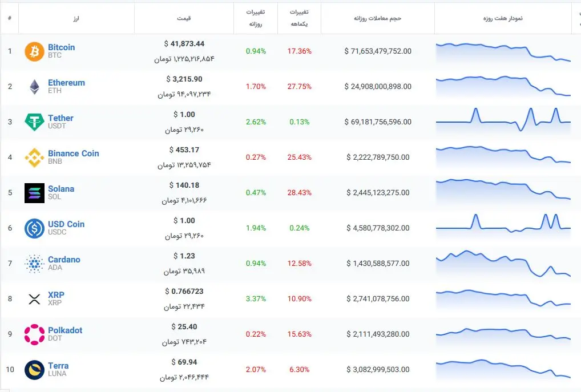Sort by حجم معاملات روزانه column header

[x=377, y=18]
